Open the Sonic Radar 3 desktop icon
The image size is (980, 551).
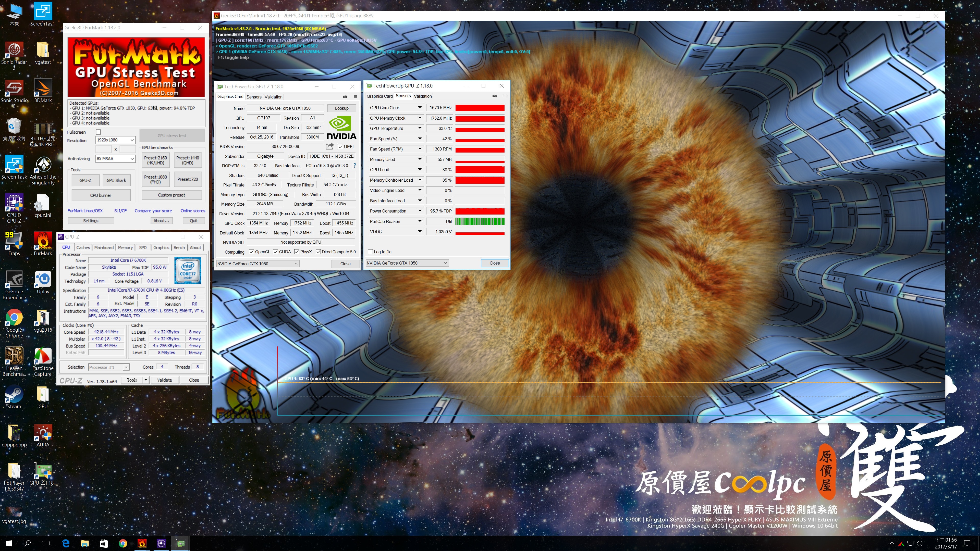[14, 55]
